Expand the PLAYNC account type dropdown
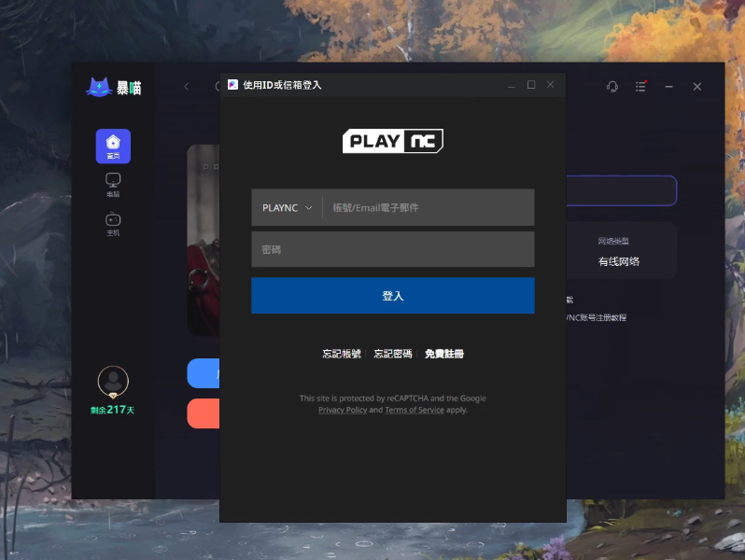This screenshot has height=560, width=745. [x=287, y=207]
